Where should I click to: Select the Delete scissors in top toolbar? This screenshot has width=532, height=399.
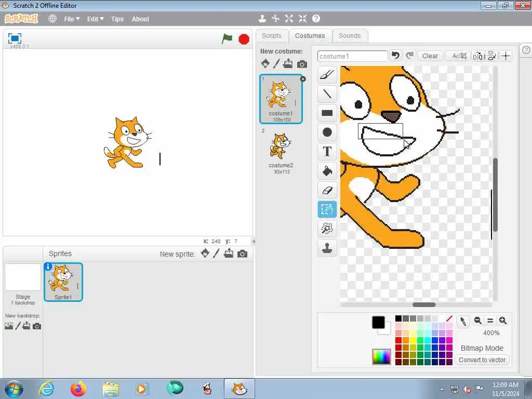click(x=275, y=19)
